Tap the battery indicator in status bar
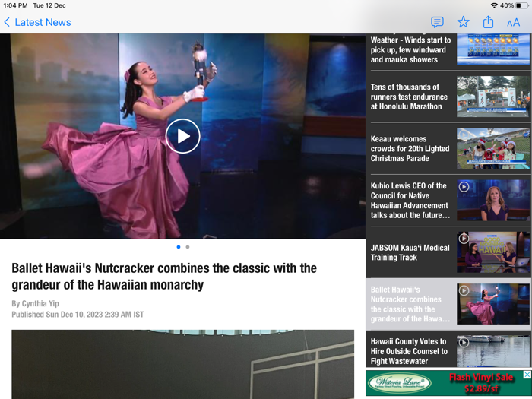The image size is (532, 399). click(x=523, y=5)
